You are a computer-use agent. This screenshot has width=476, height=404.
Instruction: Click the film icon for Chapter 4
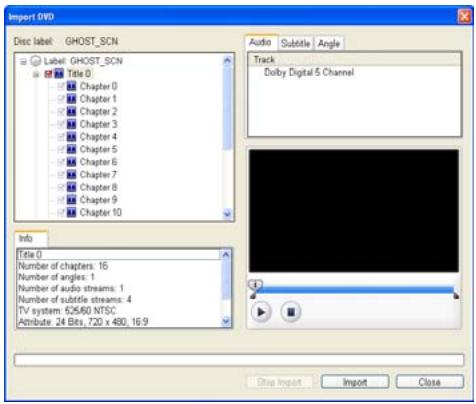pyautogui.click(x=71, y=137)
